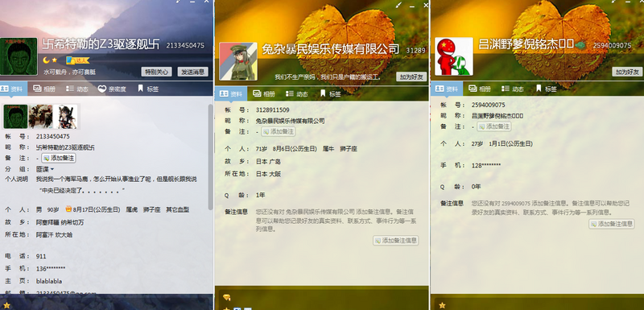Click the military anime girl avatar
Viewport: 644px width, 310px height.
click(x=238, y=61)
